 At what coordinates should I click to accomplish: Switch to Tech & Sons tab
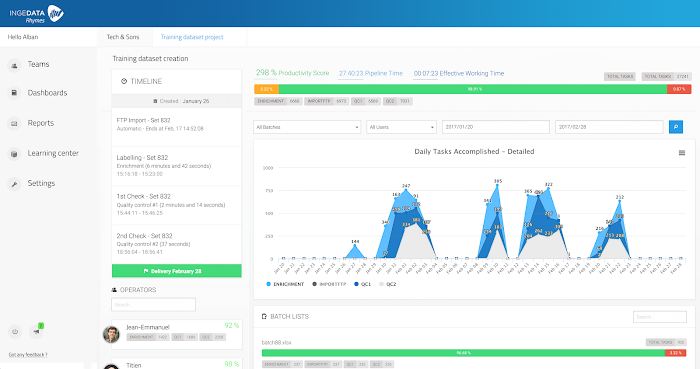pos(123,37)
